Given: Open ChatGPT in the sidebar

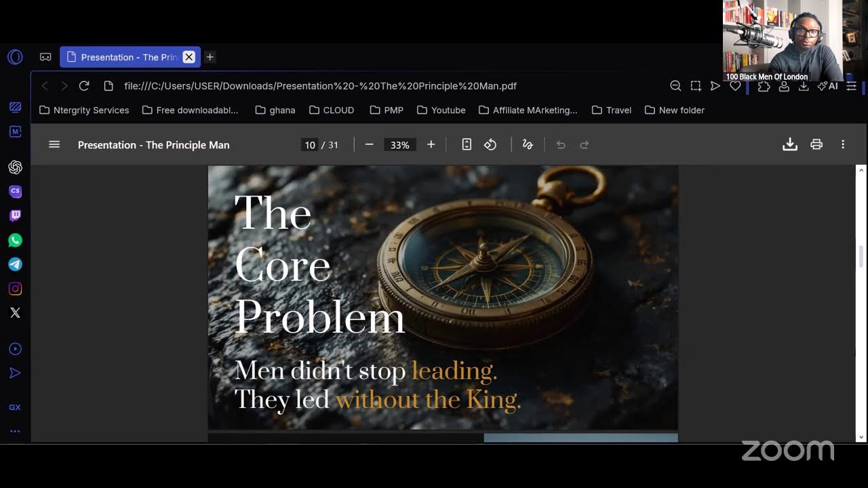Looking at the screenshot, I should tap(15, 167).
